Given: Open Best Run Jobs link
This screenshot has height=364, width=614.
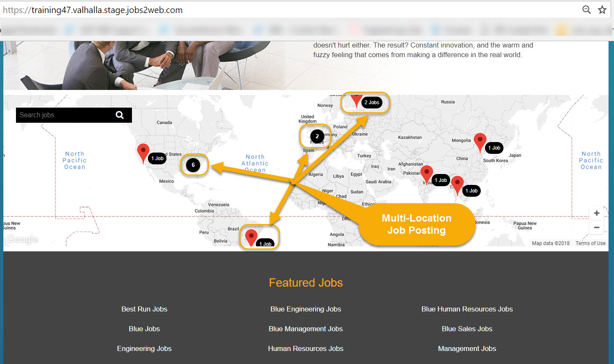Looking at the screenshot, I should (144, 309).
